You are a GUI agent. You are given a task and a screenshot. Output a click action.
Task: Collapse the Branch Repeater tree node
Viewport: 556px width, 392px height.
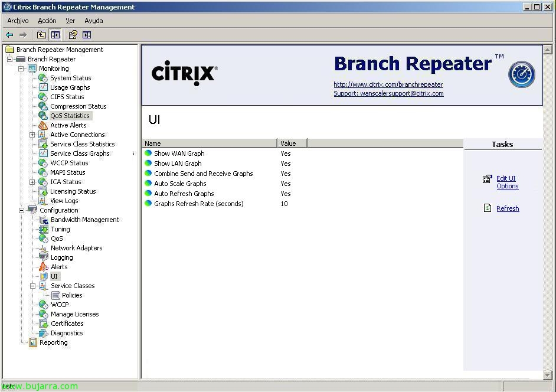coord(10,59)
